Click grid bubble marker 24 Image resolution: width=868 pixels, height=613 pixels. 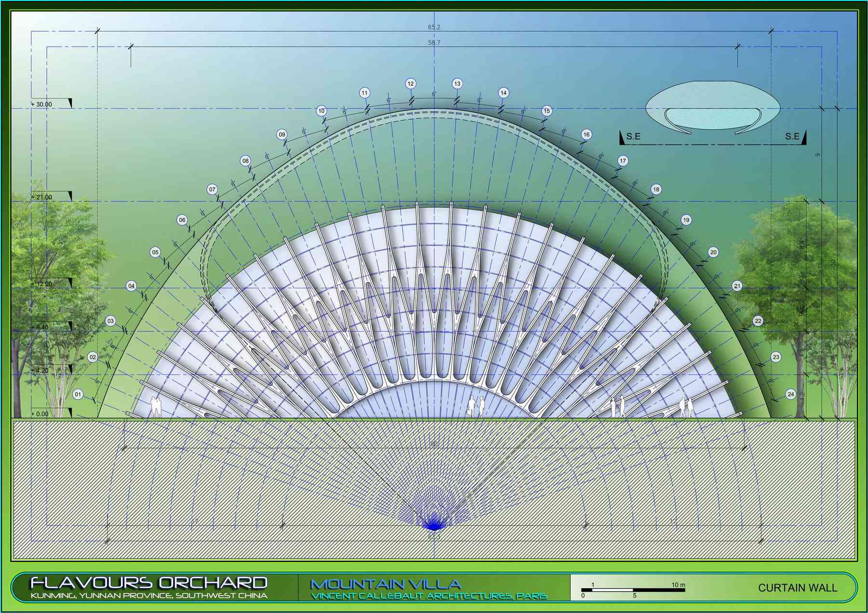pos(790,394)
